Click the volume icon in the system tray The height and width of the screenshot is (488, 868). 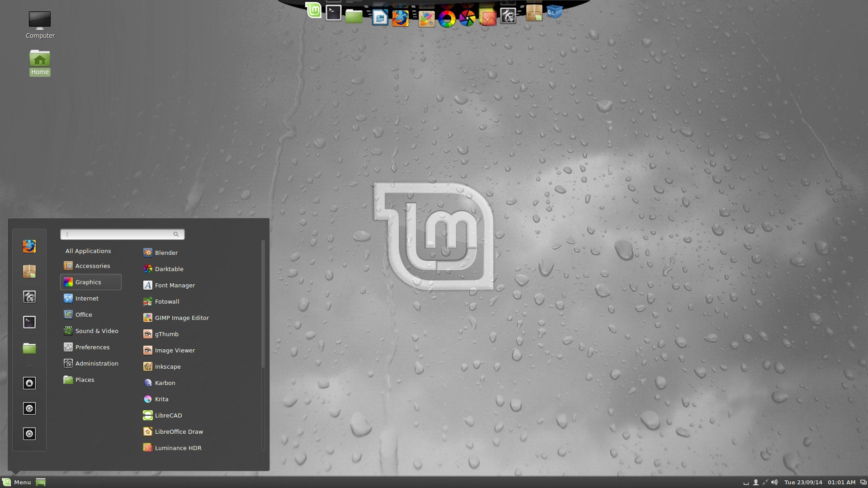coord(775,482)
